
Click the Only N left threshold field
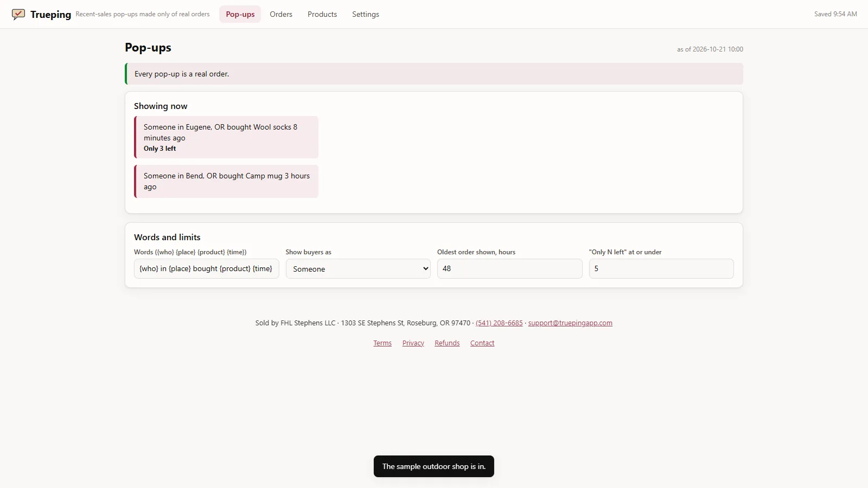(661, 269)
